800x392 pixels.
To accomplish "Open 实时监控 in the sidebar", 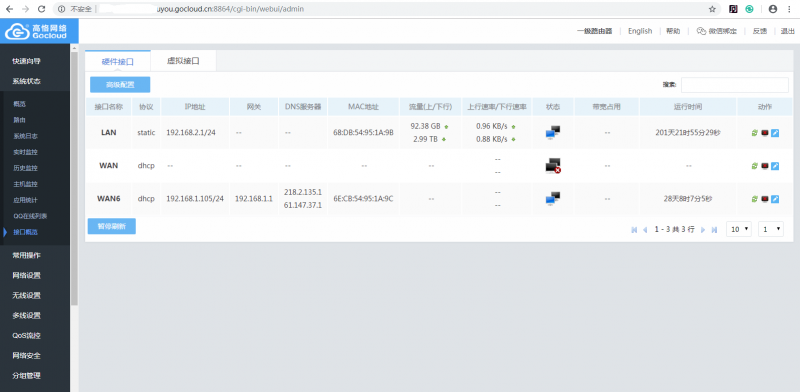I will click(x=26, y=152).
